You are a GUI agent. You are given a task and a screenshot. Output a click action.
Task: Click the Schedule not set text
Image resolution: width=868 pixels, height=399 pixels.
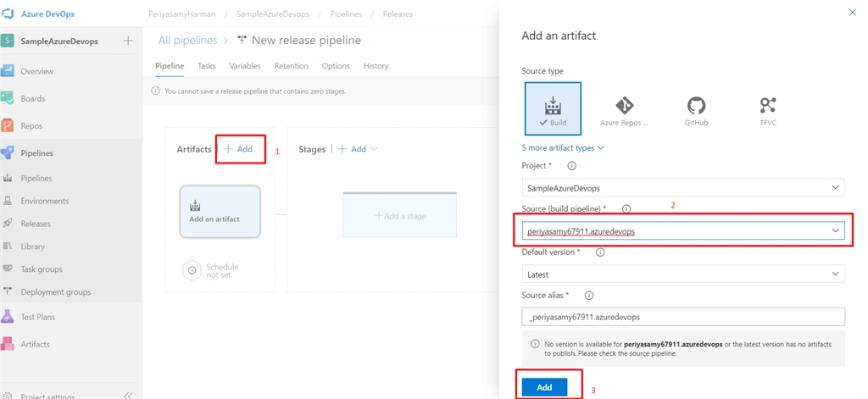223,270
